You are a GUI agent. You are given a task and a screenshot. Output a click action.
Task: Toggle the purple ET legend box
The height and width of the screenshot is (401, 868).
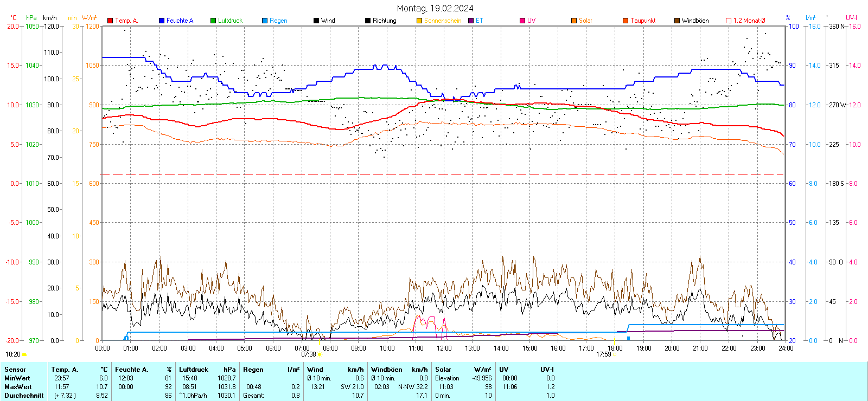tap(471, 21)
